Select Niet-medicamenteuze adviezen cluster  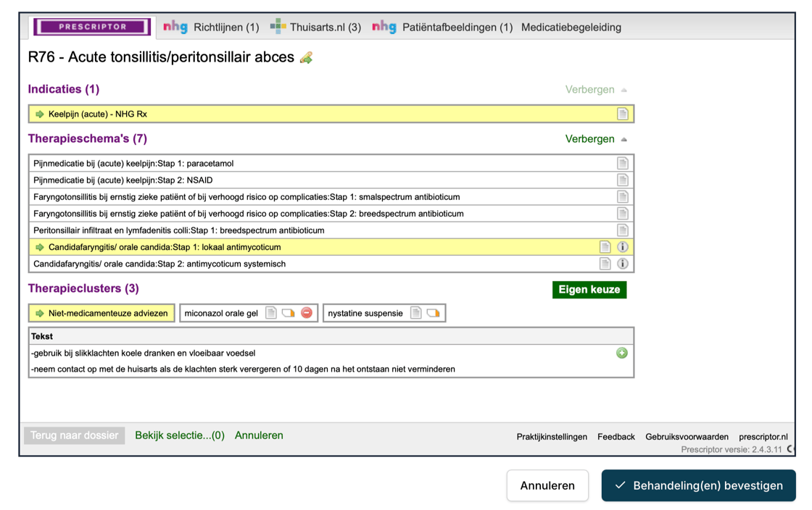101,313
